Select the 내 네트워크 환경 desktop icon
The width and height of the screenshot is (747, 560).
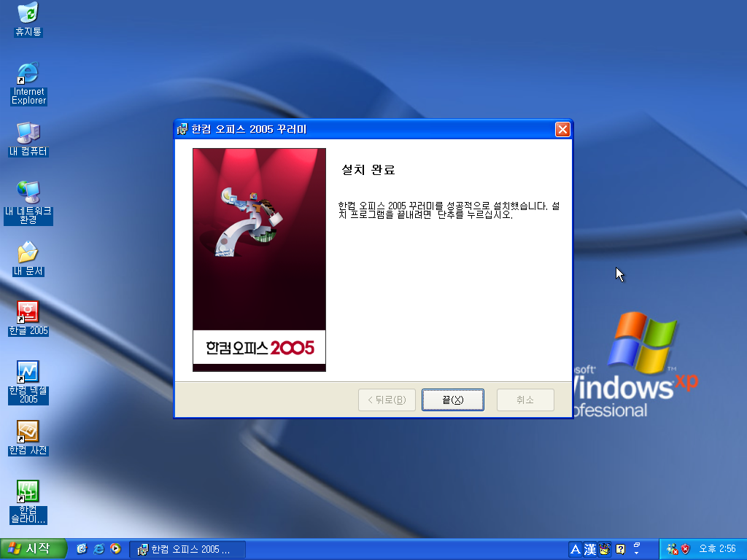click(x=28, y=203)
